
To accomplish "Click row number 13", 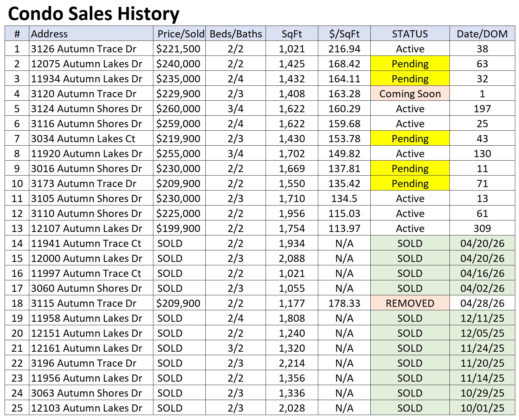I will 17,228.
